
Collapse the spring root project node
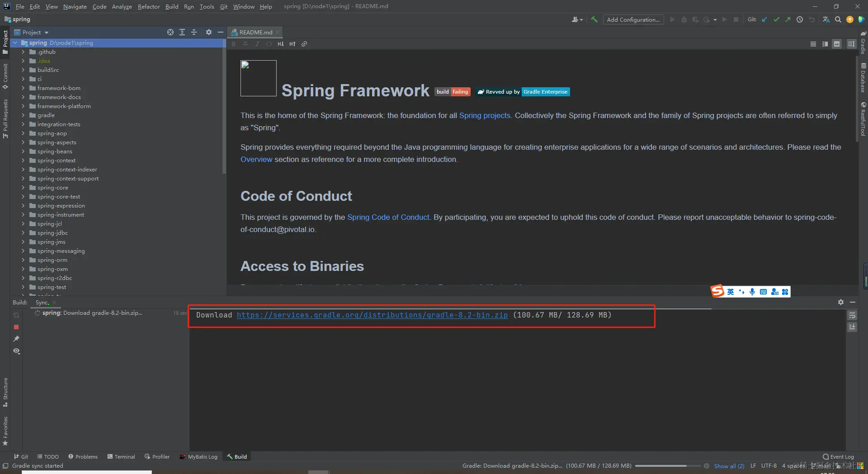pos(15,43)
